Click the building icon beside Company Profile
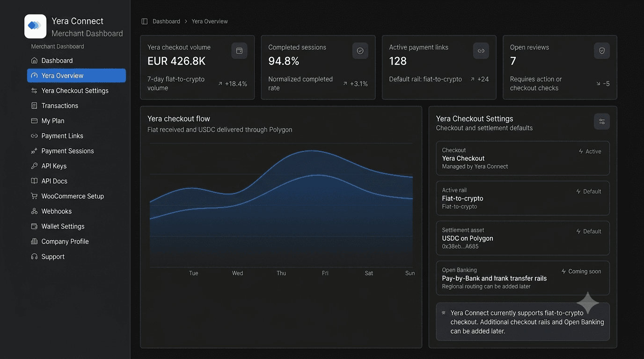The height and width of the screenshot is (359, 644). (x=34, y=241)
